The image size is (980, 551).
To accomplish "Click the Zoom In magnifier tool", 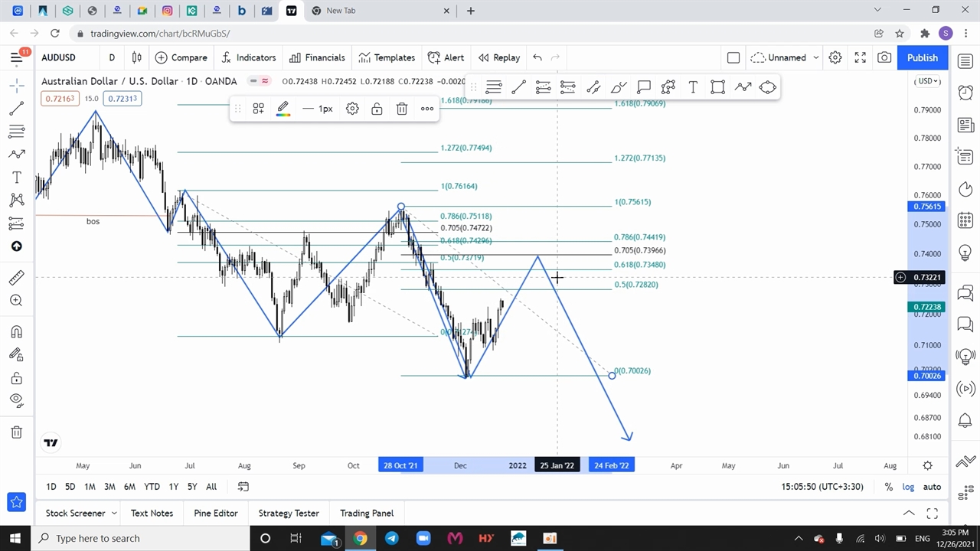I will (16, 301).
